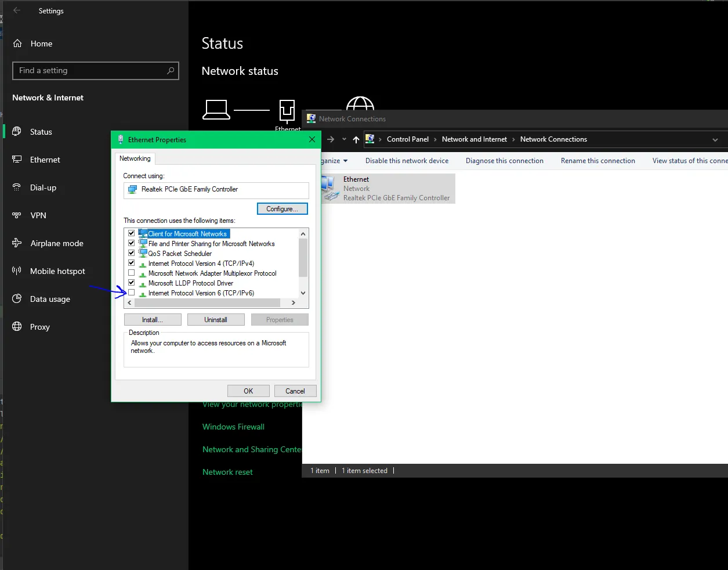Select Dial-up icon in Settings sidebar

[x=17, y=187]
